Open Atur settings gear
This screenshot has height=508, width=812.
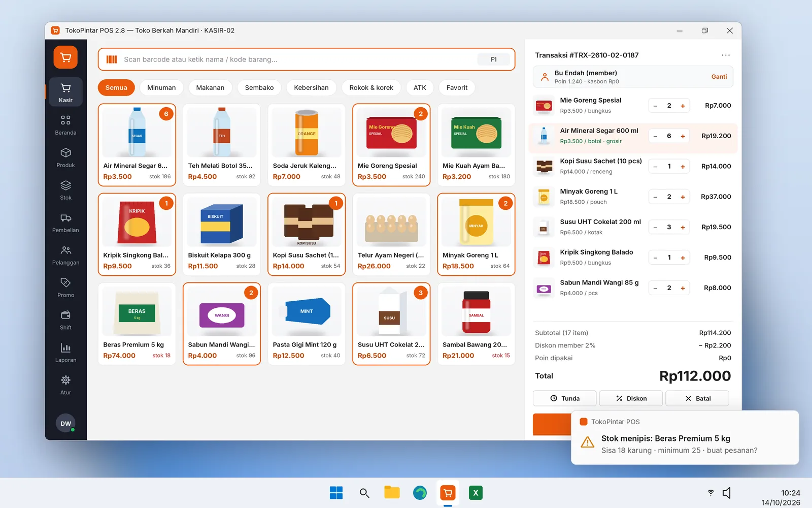65,385
